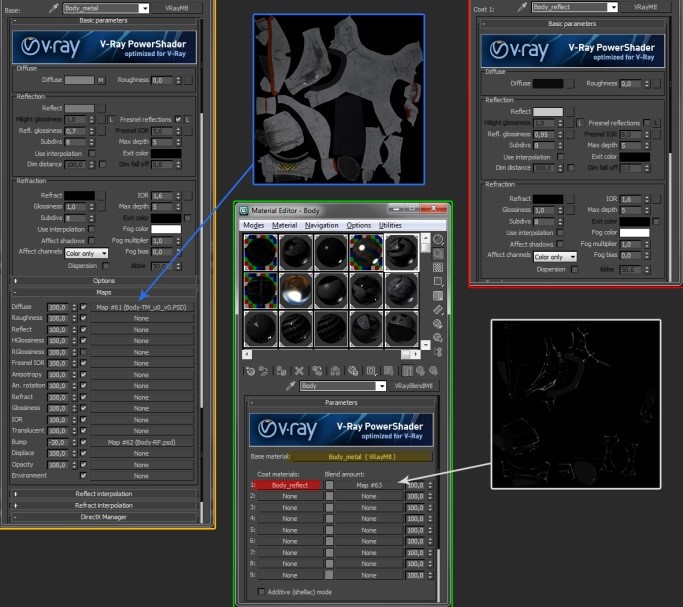Viewport: 683px width, 607px height.
Task: Click the Sample Type sphere icon
Action: tap(438, 239)
